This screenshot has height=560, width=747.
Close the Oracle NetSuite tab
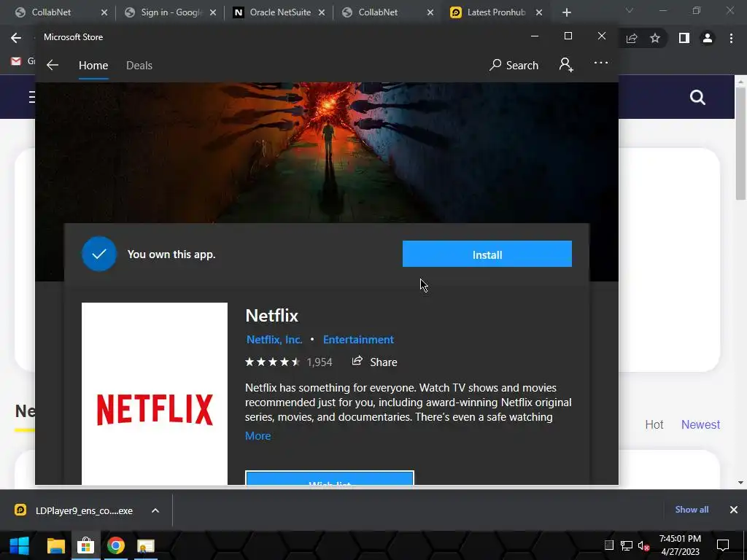322,12
